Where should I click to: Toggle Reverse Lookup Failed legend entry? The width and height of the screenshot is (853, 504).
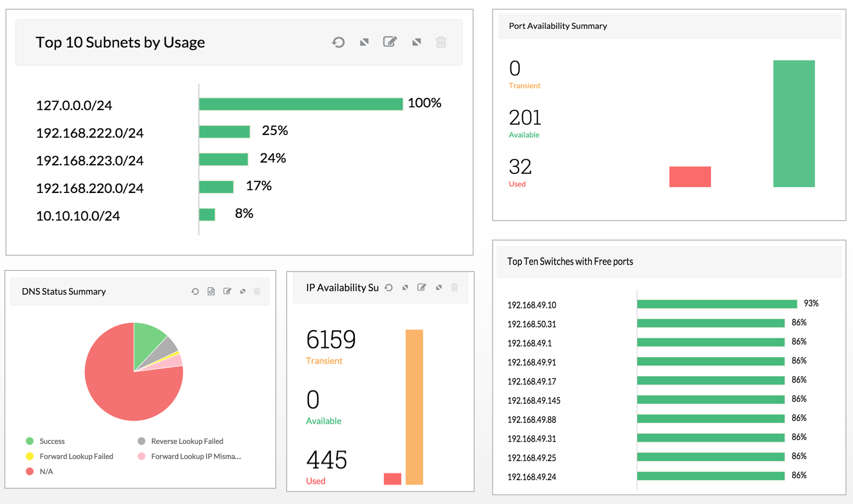coord(180,441)
